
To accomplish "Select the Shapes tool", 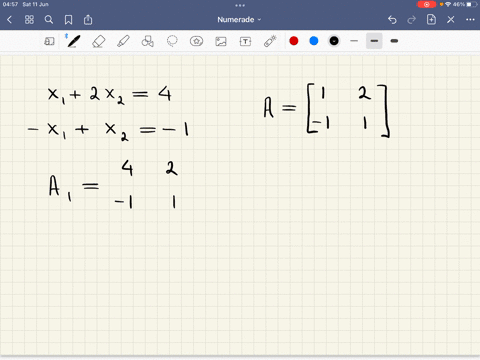I will 148,41.
